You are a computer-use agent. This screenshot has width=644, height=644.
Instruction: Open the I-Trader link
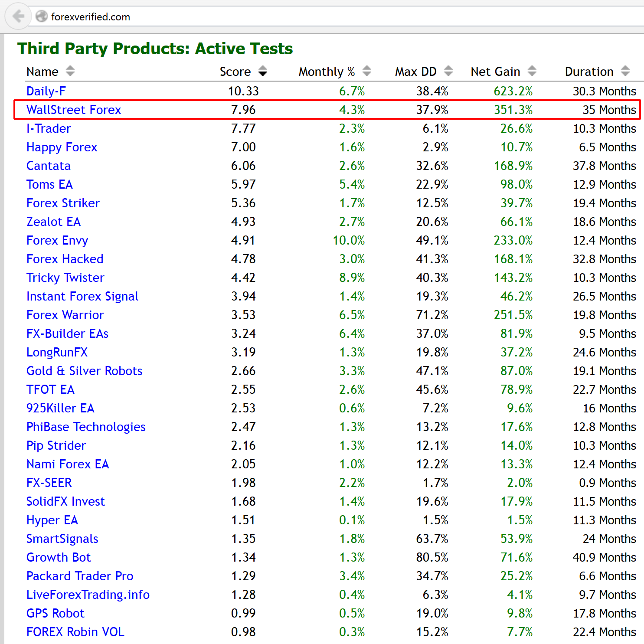[x=49, y=128]
